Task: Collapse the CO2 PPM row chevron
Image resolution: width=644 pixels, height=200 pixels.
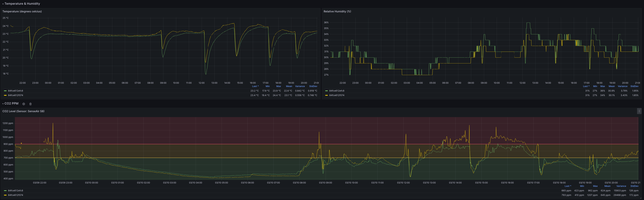Action: point(3,104)
